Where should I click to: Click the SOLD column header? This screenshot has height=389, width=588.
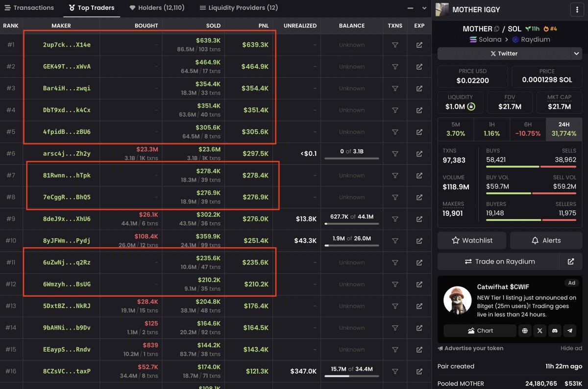click(x=213, y=26)
